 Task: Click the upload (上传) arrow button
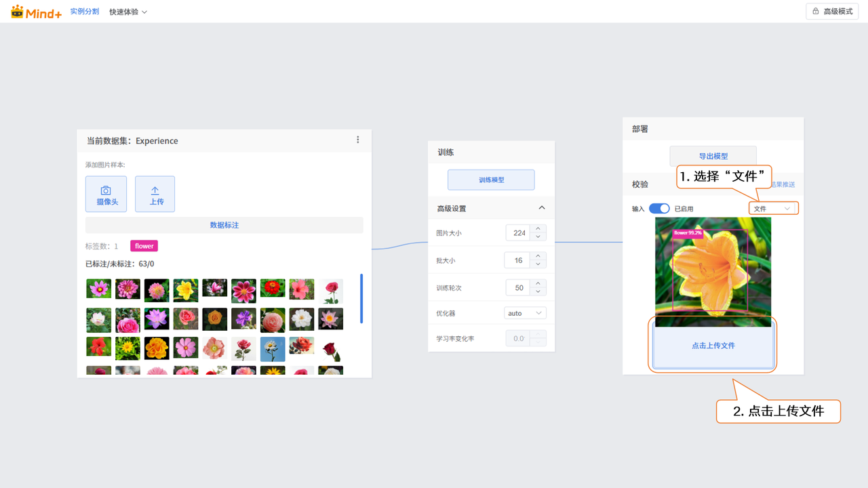click(x=155, y=194)
